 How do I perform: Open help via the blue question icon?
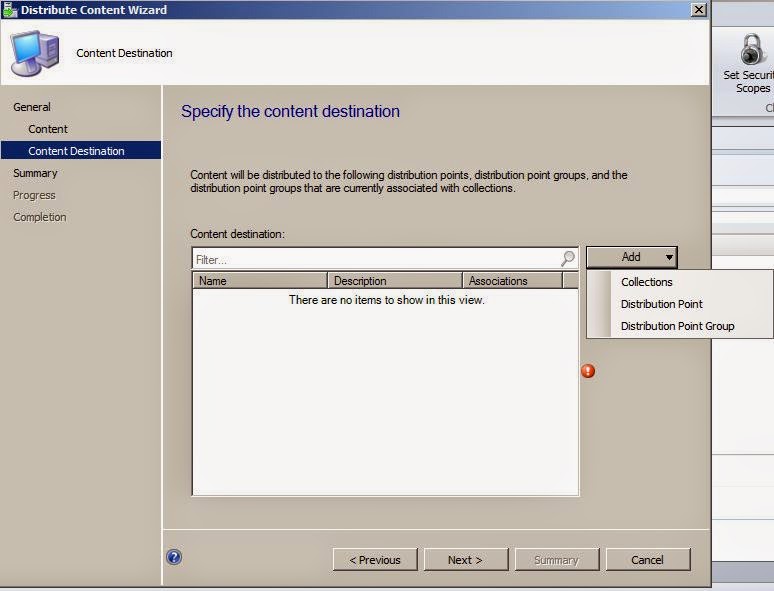tap(174, 557)
